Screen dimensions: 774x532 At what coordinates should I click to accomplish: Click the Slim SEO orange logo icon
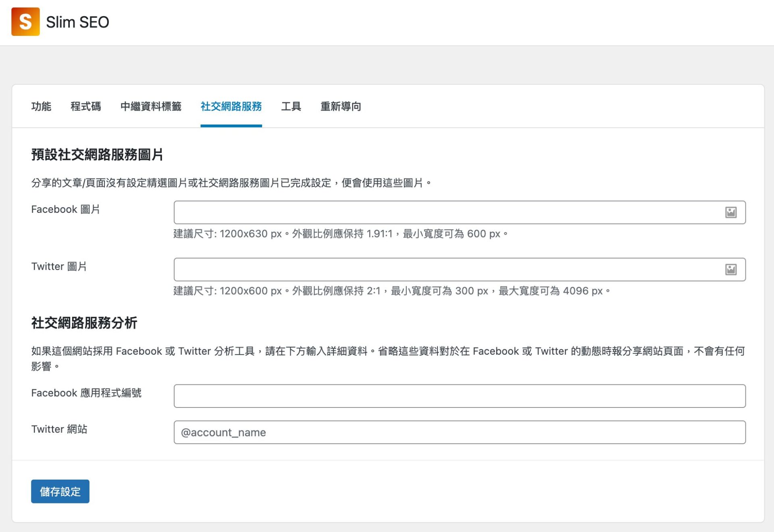[25, 22]
